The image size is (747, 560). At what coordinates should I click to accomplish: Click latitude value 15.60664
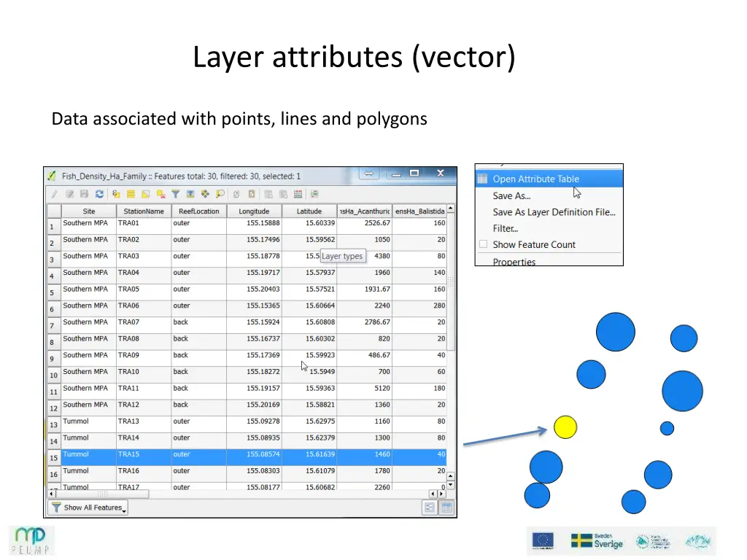320,306
